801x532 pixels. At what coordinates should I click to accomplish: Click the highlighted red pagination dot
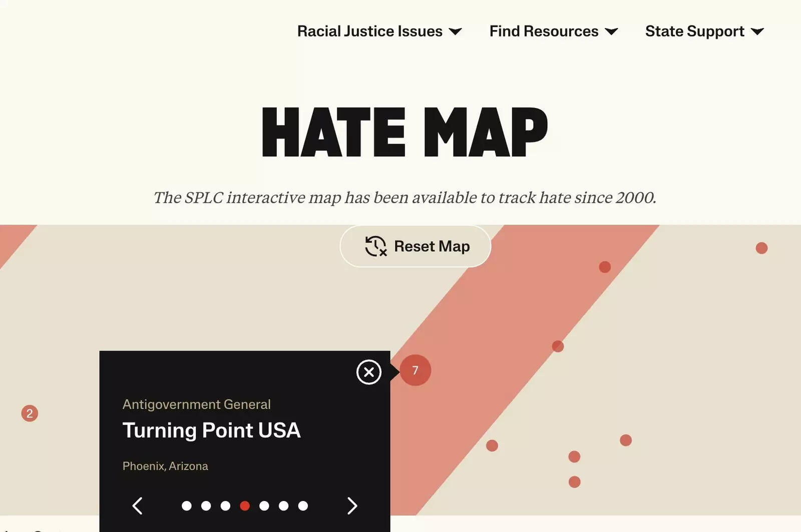coord(245,506)
